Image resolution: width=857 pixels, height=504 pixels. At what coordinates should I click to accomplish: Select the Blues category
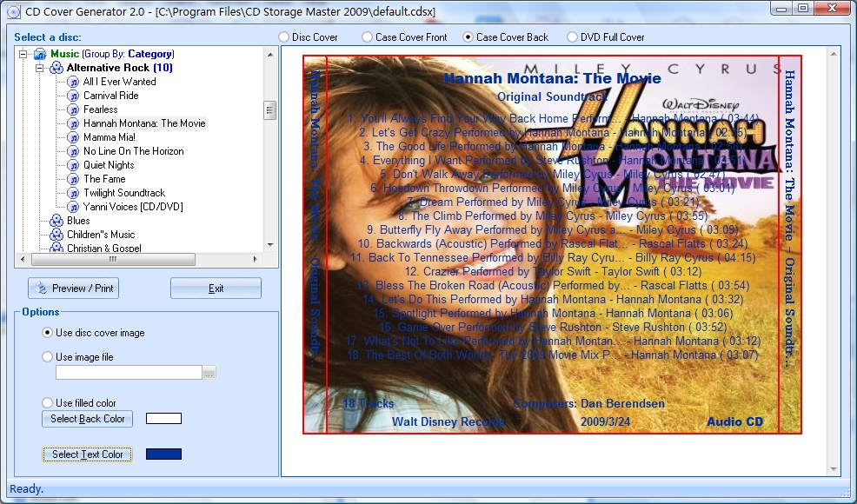(78, 221)
